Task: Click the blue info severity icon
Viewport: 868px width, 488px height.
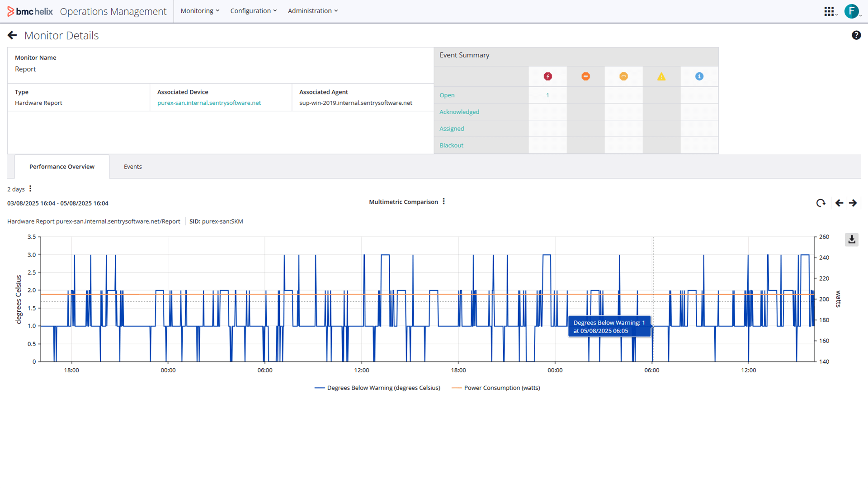Action: coord(699,76)
